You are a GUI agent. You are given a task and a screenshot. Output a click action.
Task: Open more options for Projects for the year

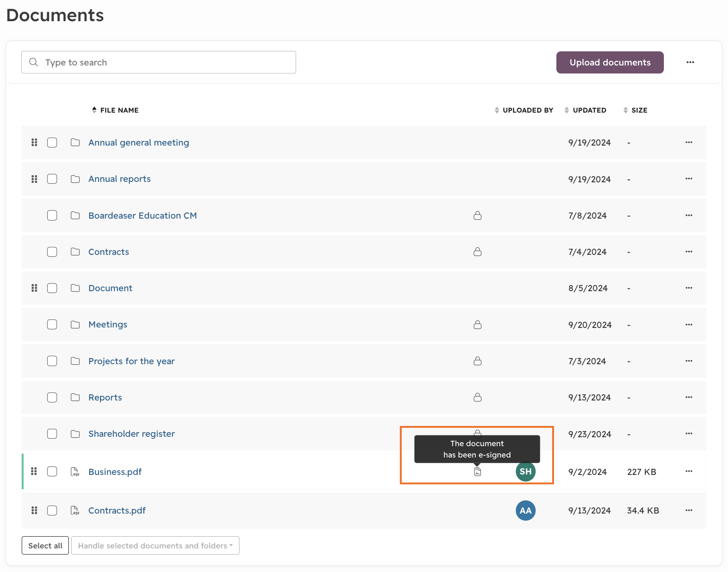(689, 361)
